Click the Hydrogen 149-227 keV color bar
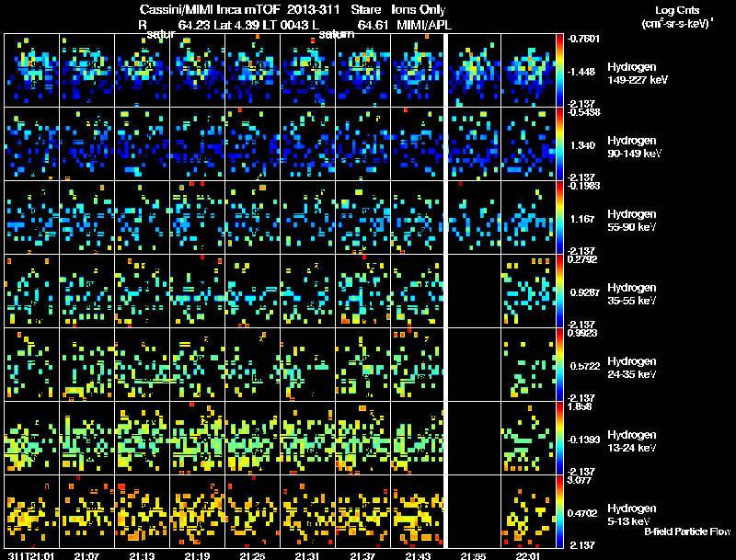Image resolution: width=736 pixels, height=560 pixels. click(x=559, y=71)
